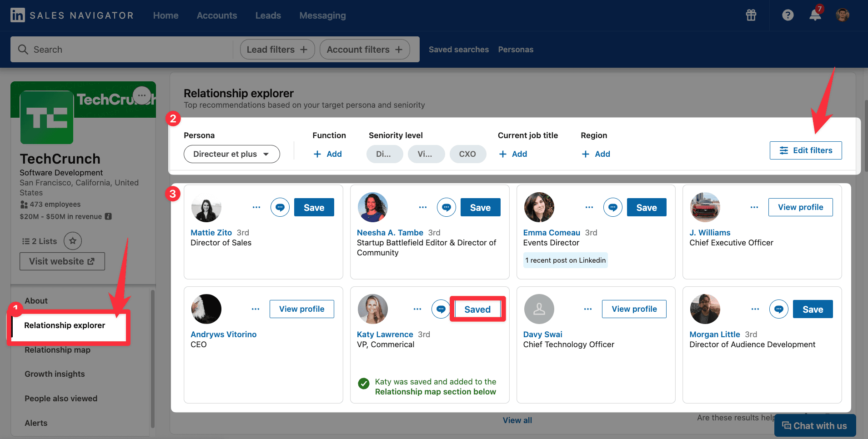Add a Region filter

click(x=596, y=154)
